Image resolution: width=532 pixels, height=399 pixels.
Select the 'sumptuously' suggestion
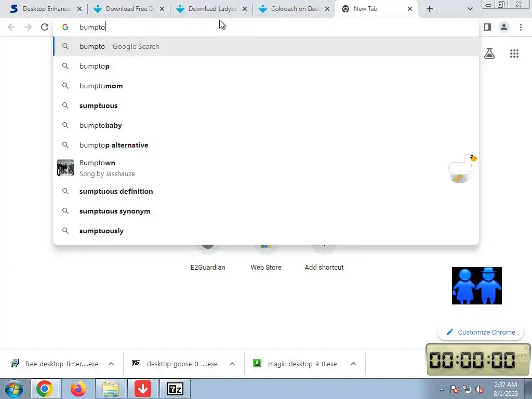tap(266, 231)
